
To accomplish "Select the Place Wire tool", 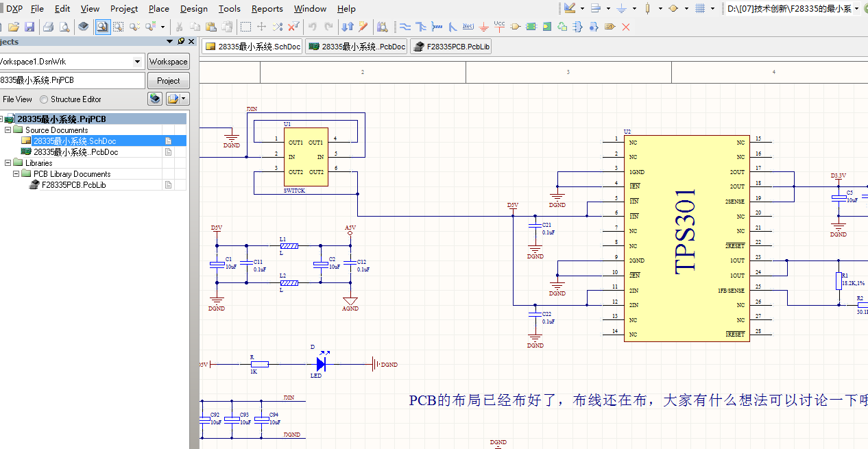I will tap(405, 27).
